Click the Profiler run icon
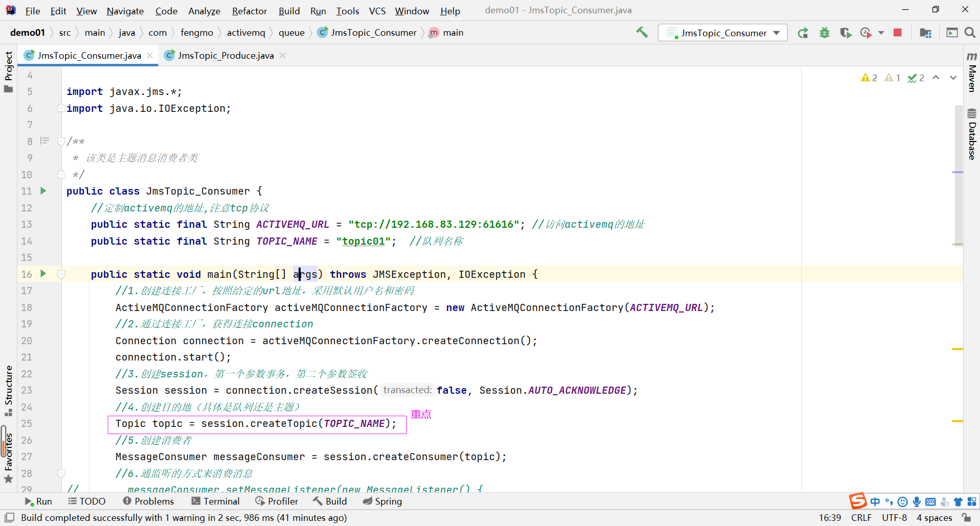980x526 pixels. [866, 33]
